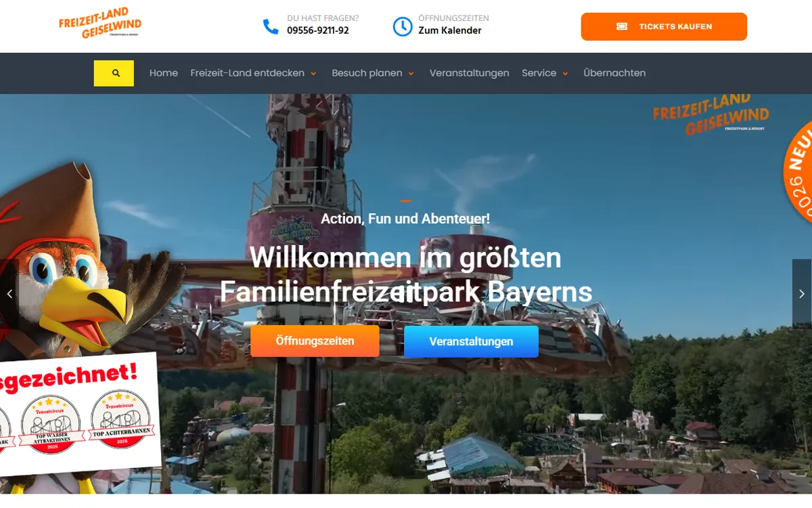Go to previous slide arrow
The image size is (812, 508).
click(x=9, y=294)
